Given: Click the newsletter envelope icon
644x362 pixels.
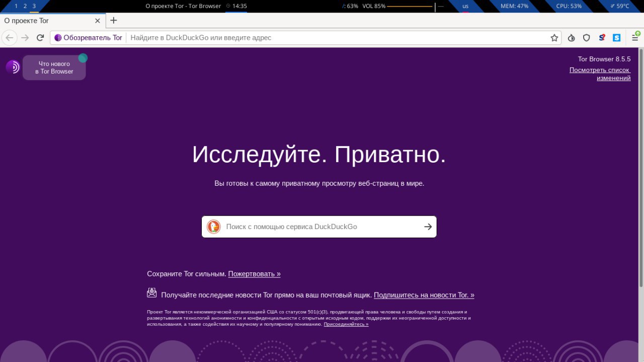Looking at the screenshot, I should (x=152, y=293).
